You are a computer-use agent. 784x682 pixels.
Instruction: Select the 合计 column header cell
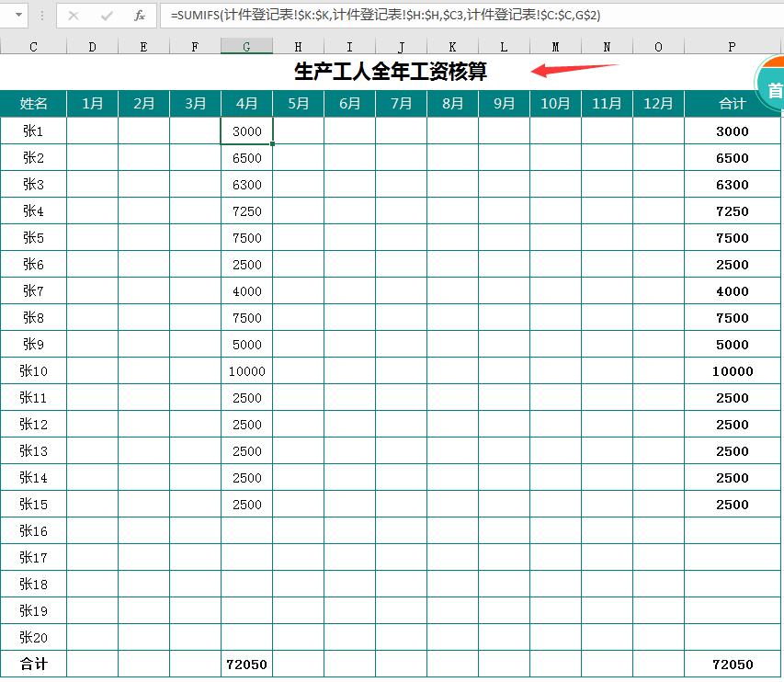coord(731,104)
